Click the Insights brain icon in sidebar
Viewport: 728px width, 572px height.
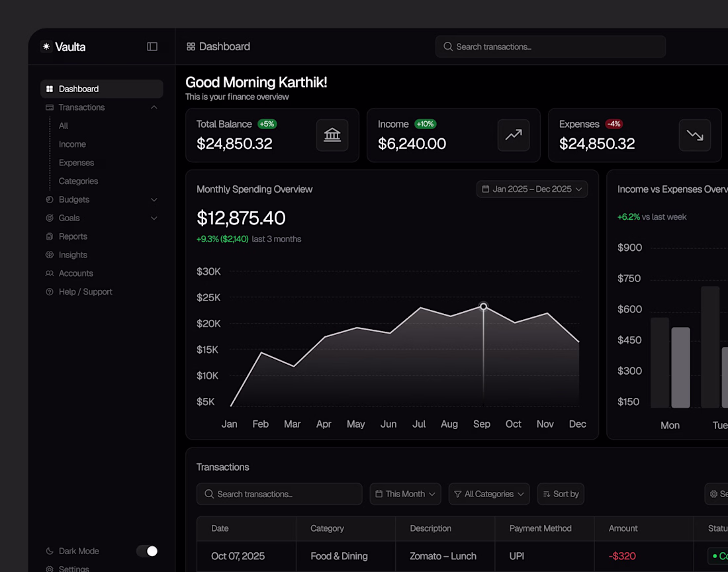click(50, 255)
